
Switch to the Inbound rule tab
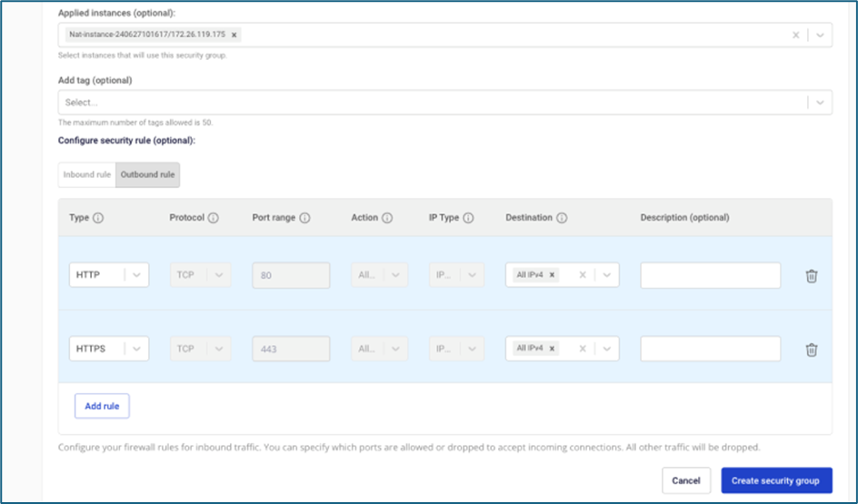(86, 174)
